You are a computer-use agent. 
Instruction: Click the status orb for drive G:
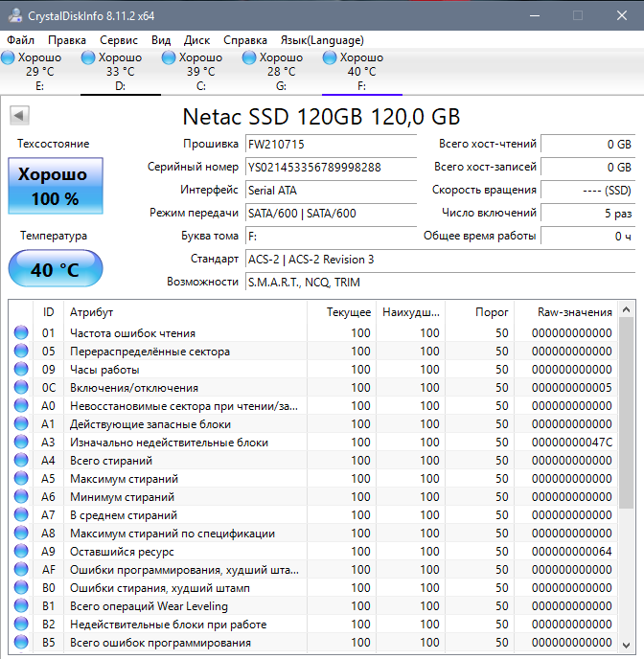tap(250, 58)
